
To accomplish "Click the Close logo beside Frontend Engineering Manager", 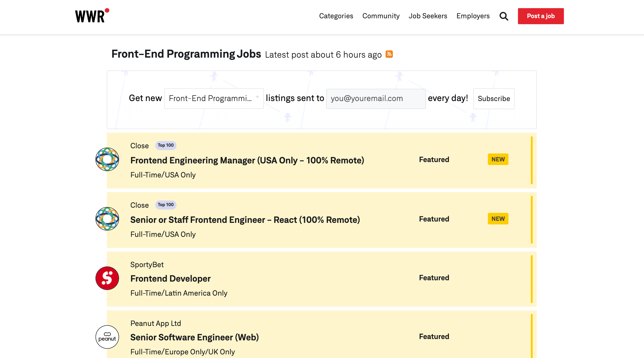I will 107,159.
